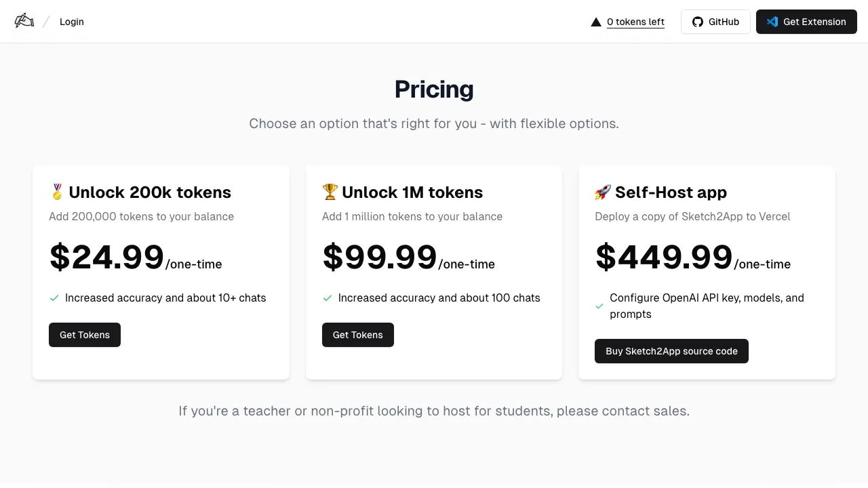Click the contact sales sentence
This screenshot has width=868, height=488.
click(x=434, y=411)
